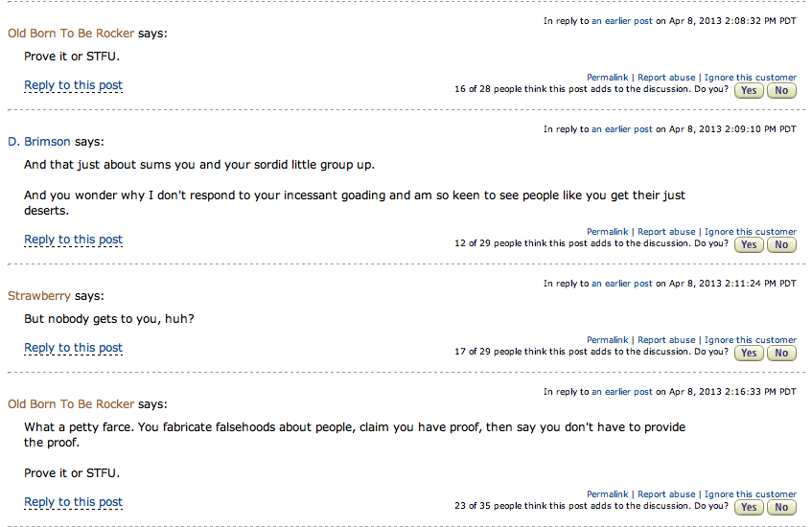Vote Yes on Strawberry's post

(749, 354)
